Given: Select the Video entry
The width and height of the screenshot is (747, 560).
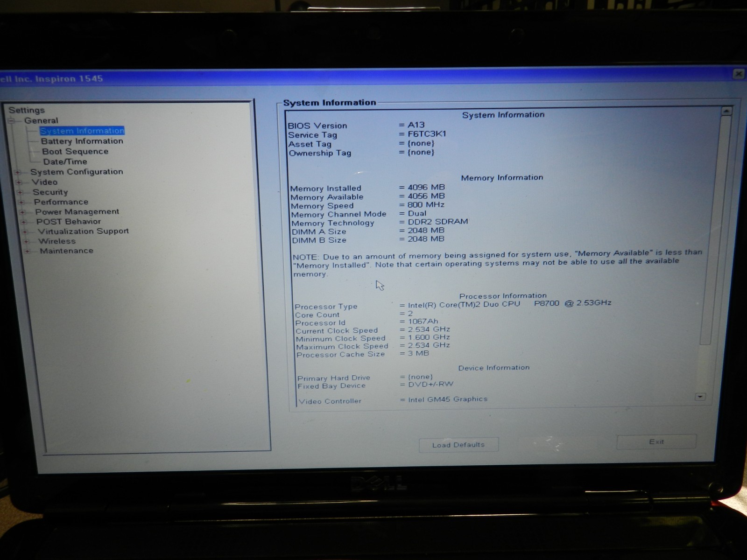Looking at the screenshot, I should tap(44, 182).
